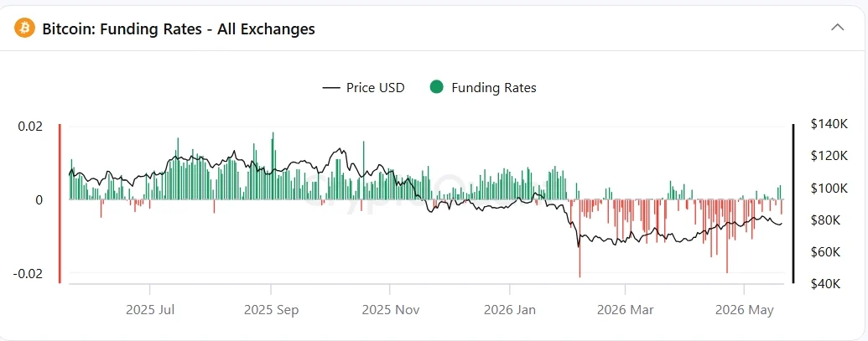This screenshot has height=341, width=868.
Task: Click the 2025 Nov x-axis label
Action: pos(390,310)
